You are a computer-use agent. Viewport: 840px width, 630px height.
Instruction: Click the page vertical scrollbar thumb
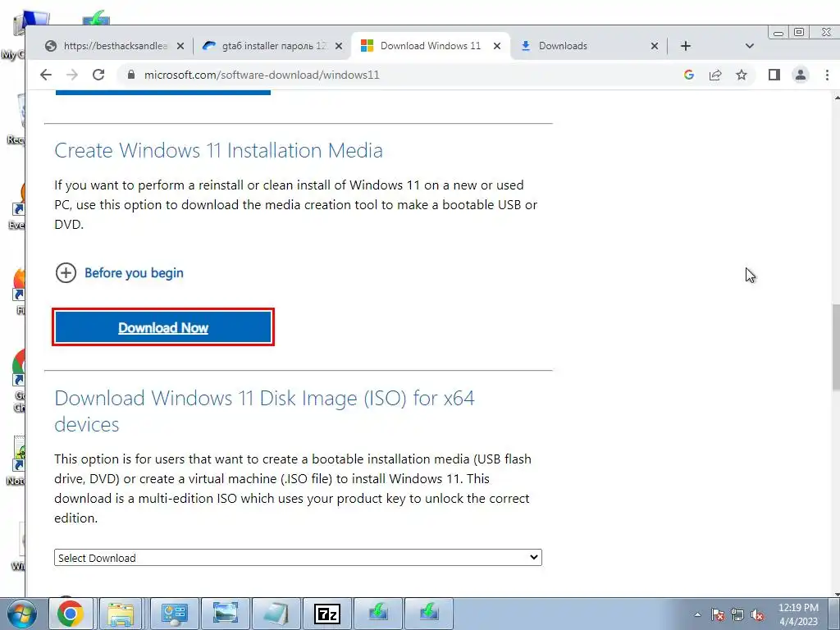click(836, 347)
